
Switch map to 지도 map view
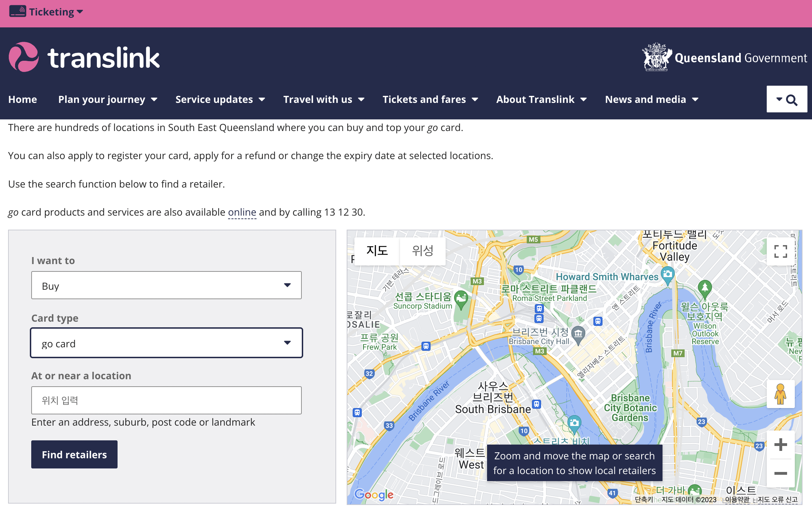pyautogui.click(x=377, y=251)
